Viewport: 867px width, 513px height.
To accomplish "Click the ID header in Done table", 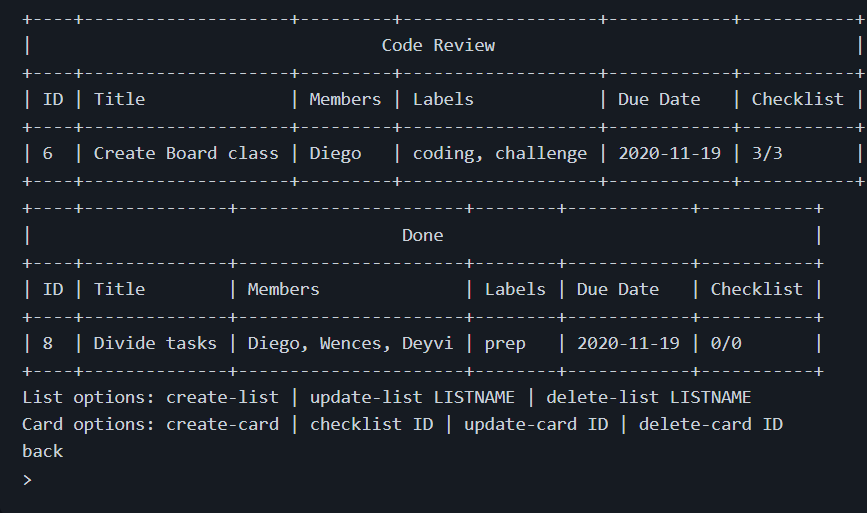I will pos(53,290).
